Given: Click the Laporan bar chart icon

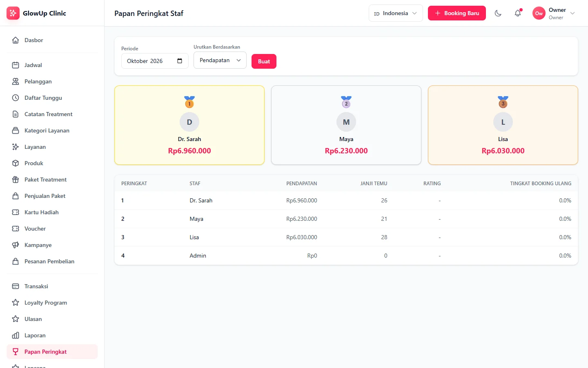Looking at the screenshot, I should (16, 335).
